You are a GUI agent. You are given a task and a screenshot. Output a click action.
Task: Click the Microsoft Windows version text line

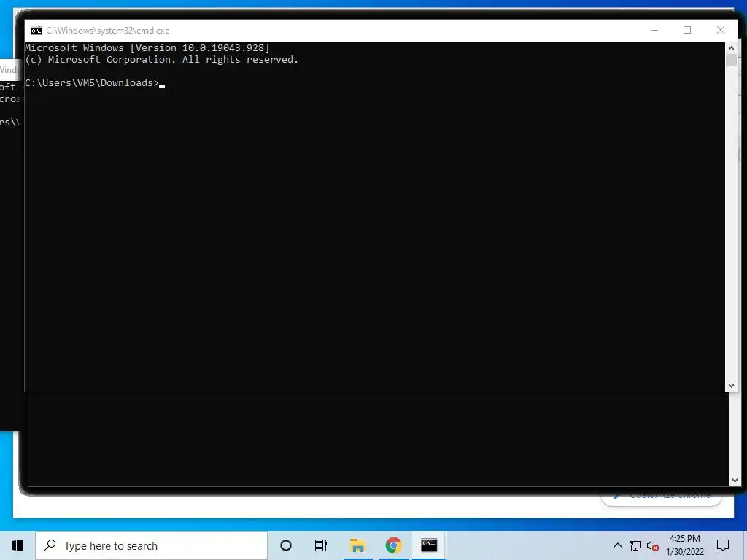tap(147, 47)
